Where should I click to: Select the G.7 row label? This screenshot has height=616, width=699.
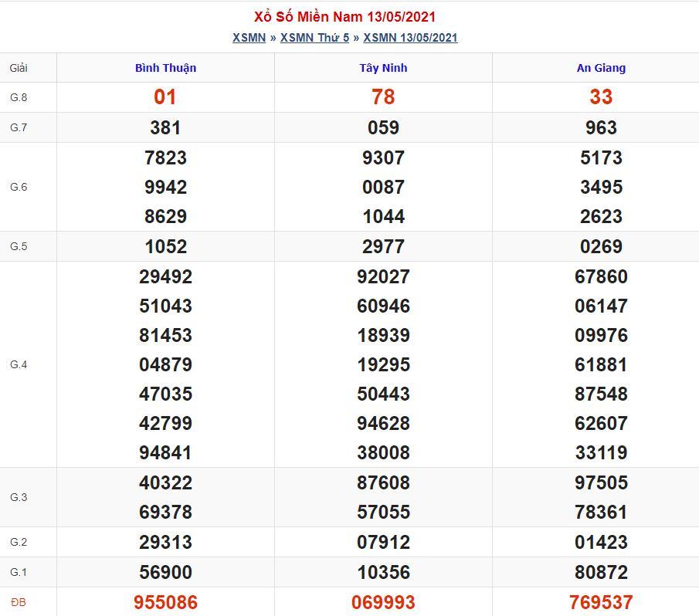pyautogui.click(x=19, y=127)
